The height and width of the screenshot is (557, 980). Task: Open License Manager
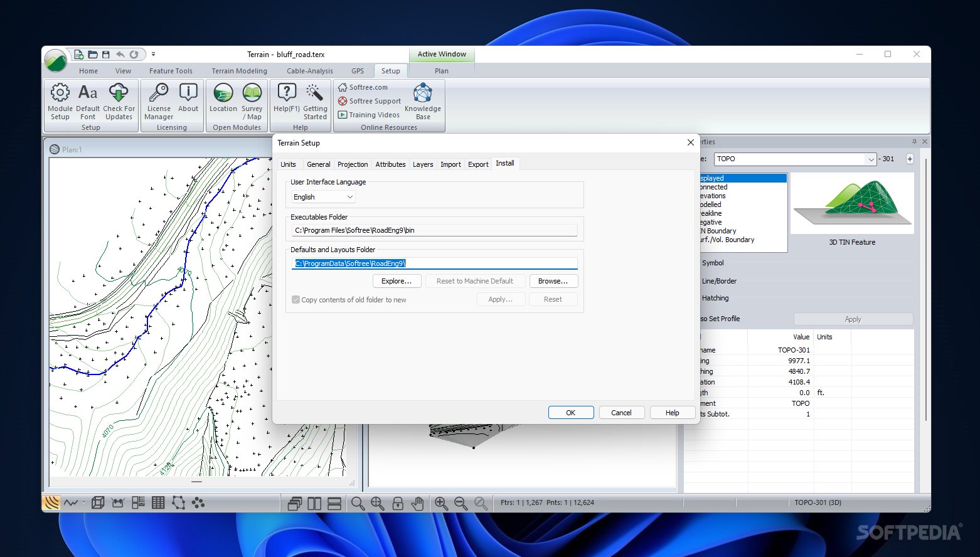click(x=159, y=101)
